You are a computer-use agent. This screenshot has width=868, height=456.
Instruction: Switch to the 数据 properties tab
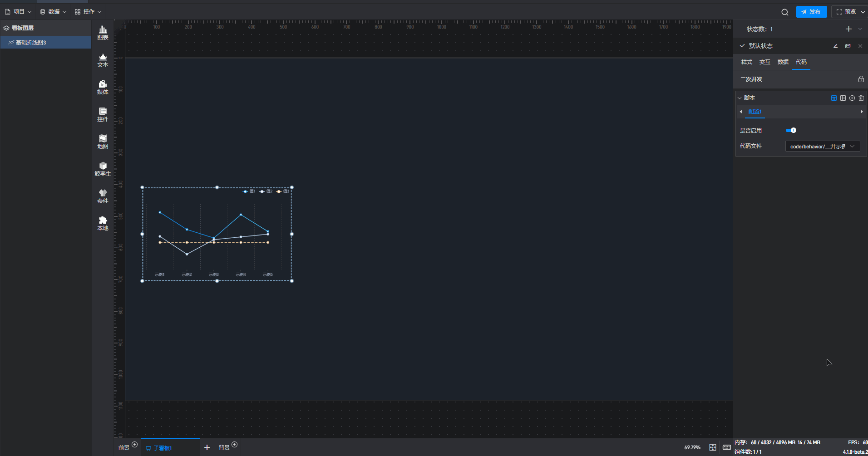point(783,62)
